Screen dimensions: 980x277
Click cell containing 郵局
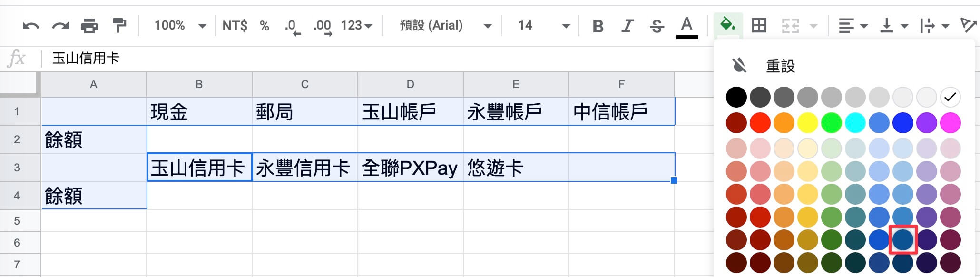coord(305,112)
